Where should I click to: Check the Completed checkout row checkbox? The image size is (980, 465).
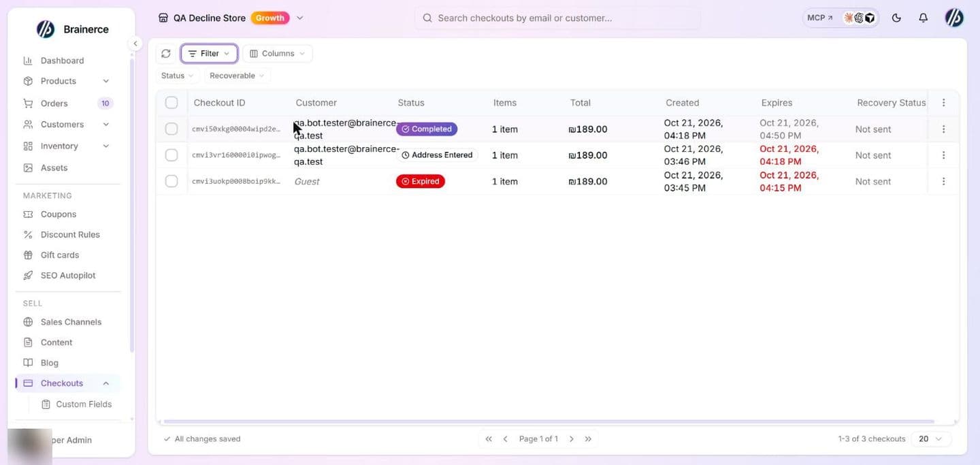(x=171, y=129)
